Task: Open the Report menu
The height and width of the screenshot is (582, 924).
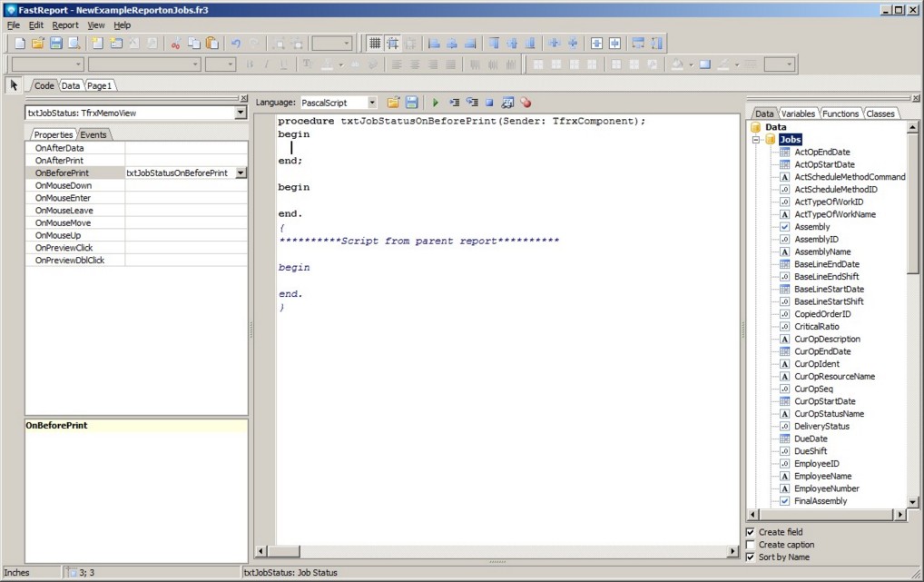Action: tap(64, 25)
